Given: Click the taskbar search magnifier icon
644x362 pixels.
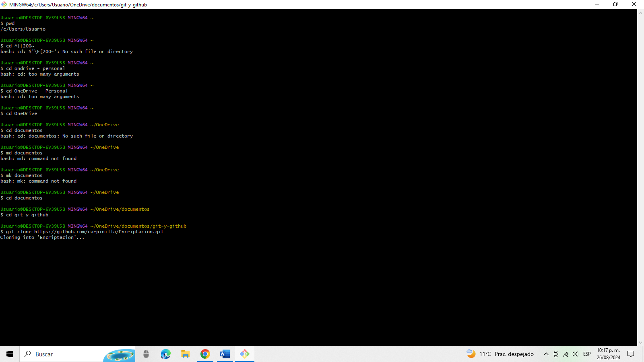Looking at the screenshot, I should (28, 354).
